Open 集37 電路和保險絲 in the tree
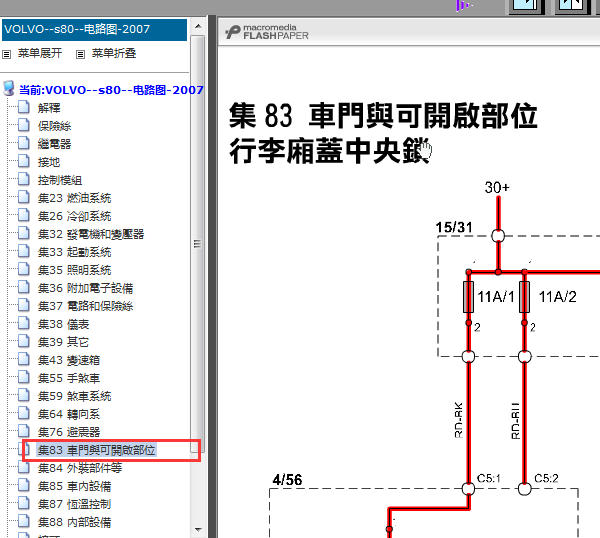The width and height of the screenshot is (600, 538). click(86, 306)
